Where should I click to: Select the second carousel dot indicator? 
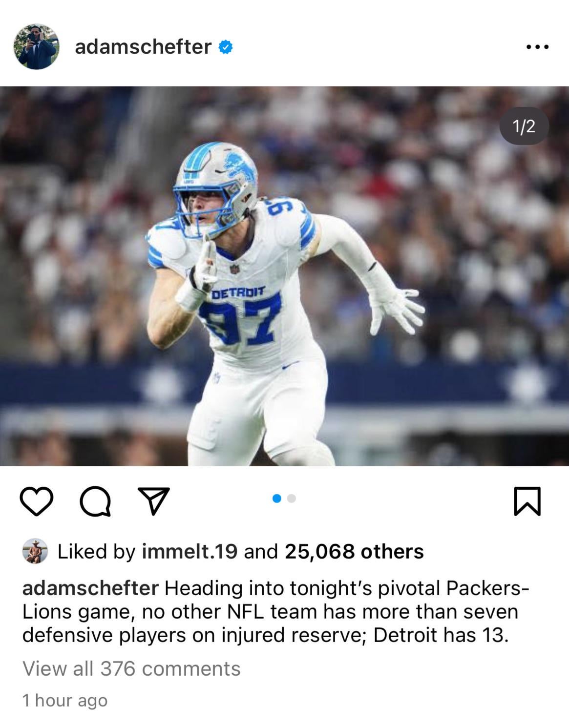292,499
